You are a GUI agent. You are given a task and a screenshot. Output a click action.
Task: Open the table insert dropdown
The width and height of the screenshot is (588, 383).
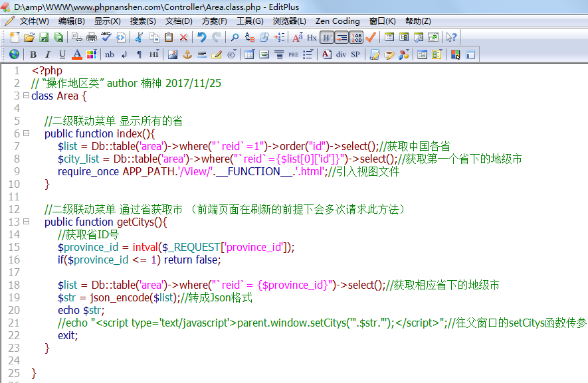click(x=249, y=54)
